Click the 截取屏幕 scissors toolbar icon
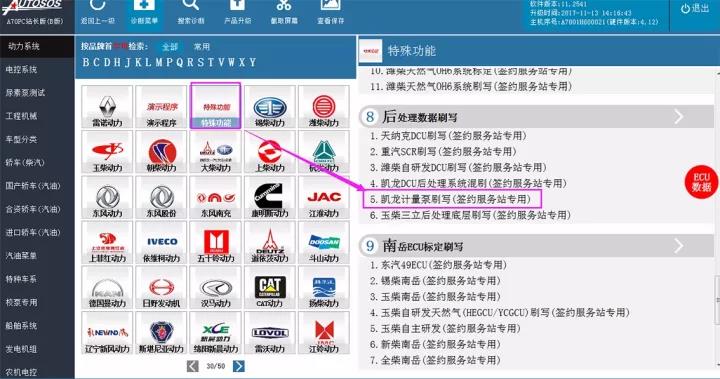 pyautogui.click(x=283, y=12)
